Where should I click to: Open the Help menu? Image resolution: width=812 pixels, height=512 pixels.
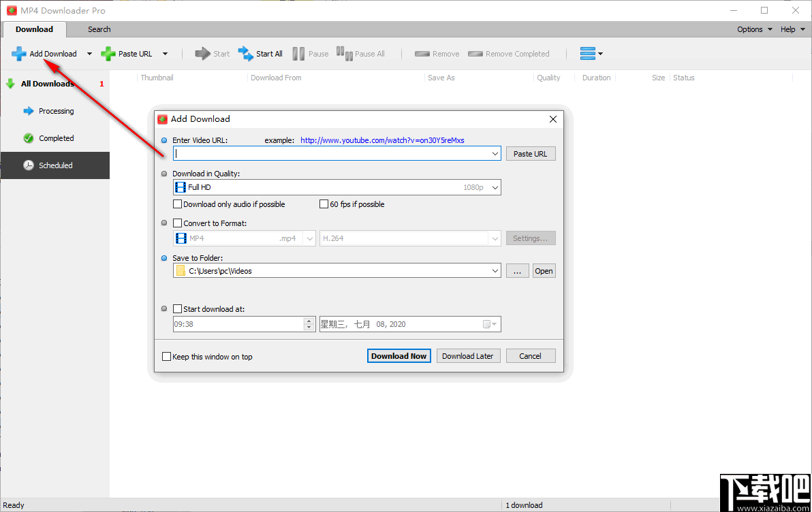(x=793, y=29)
